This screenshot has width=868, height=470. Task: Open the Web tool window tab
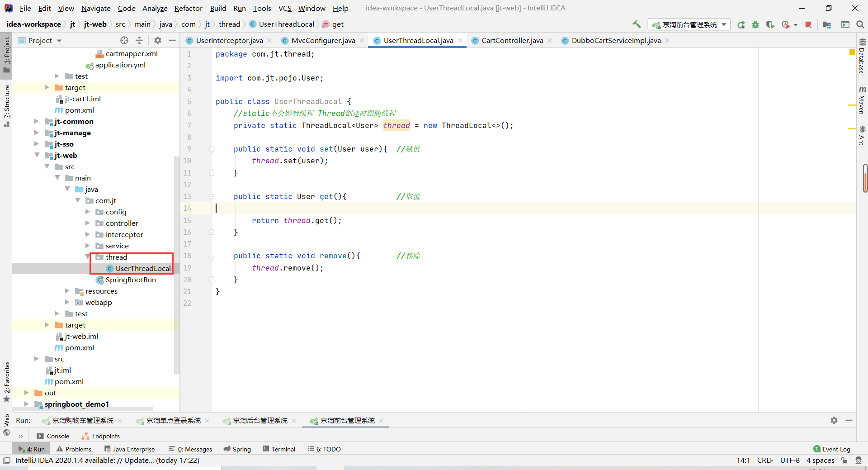pos(6,424)
